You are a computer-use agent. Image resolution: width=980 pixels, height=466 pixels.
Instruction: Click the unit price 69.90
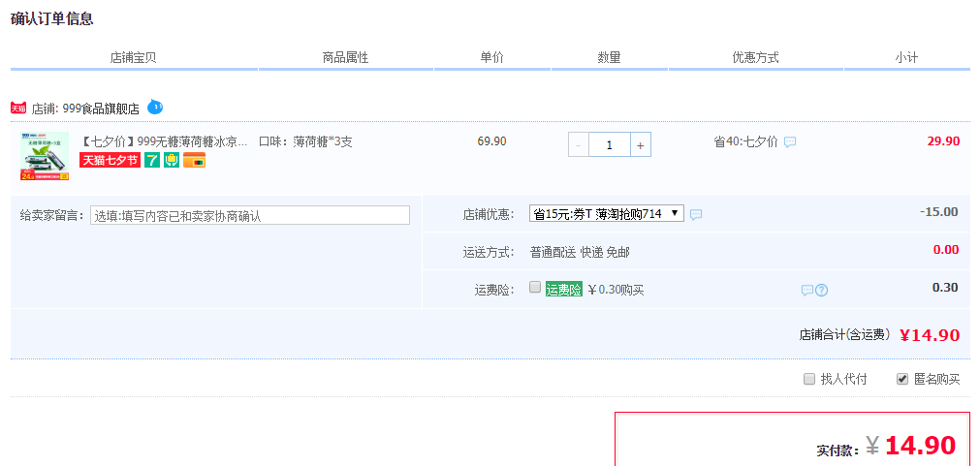(491, 141)
